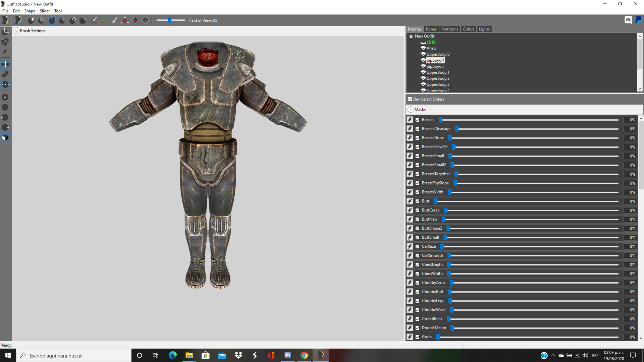Uncheck the CalfSize slider checkbox
The width and height of the screenshot is (644, 362).
tap(418, 246)
